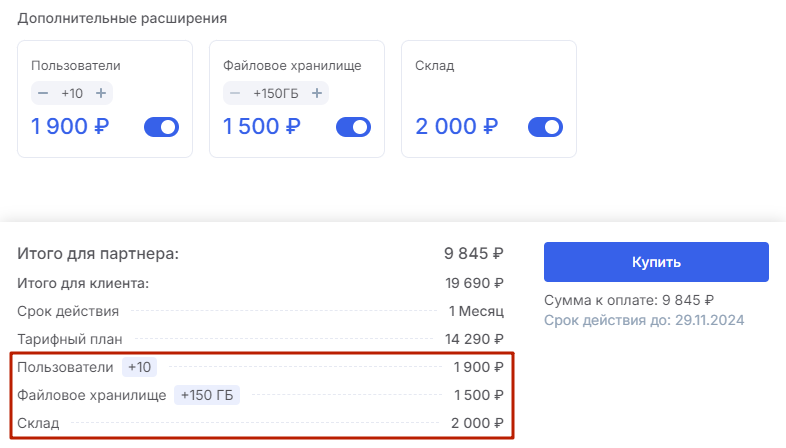
Task: Click the Тарифный план summary row label
Action: pos(64,339)
